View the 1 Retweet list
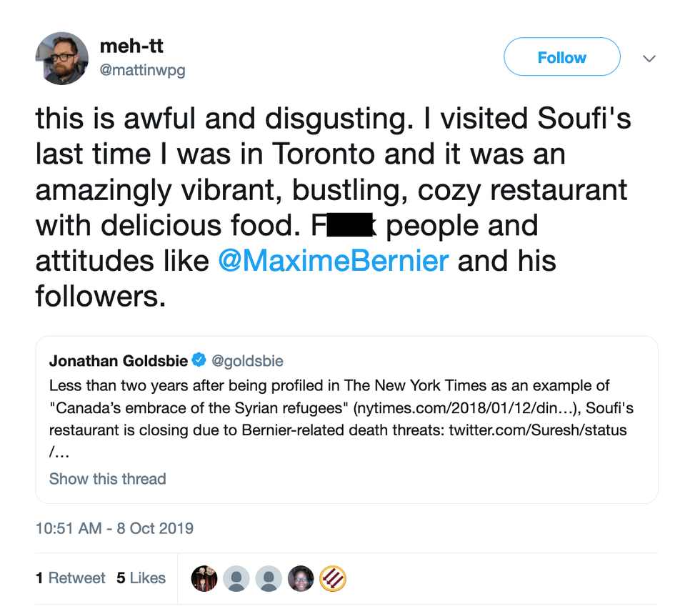700x609 pixels. pos(71,578)
